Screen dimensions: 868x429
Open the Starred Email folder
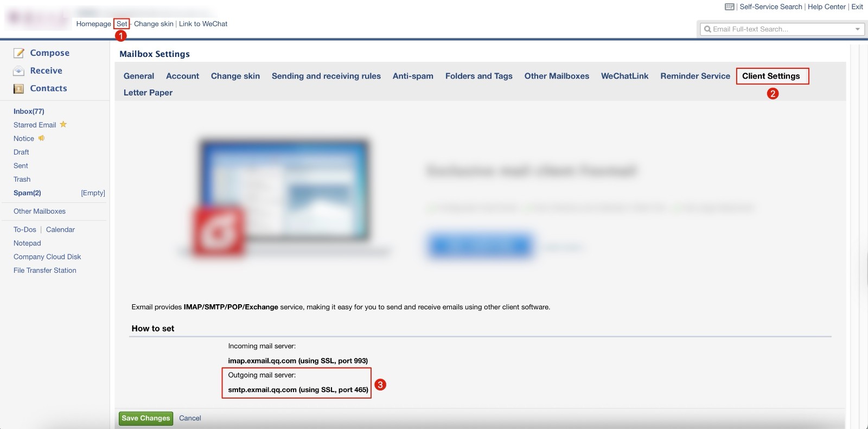(35, 125)
